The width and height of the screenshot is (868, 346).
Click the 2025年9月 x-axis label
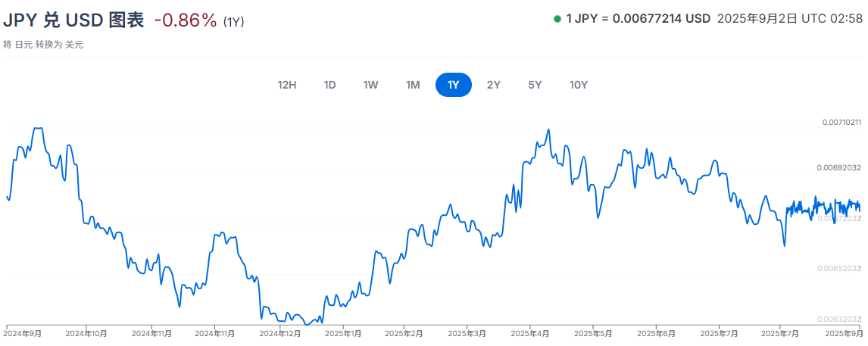coord(845,334)
